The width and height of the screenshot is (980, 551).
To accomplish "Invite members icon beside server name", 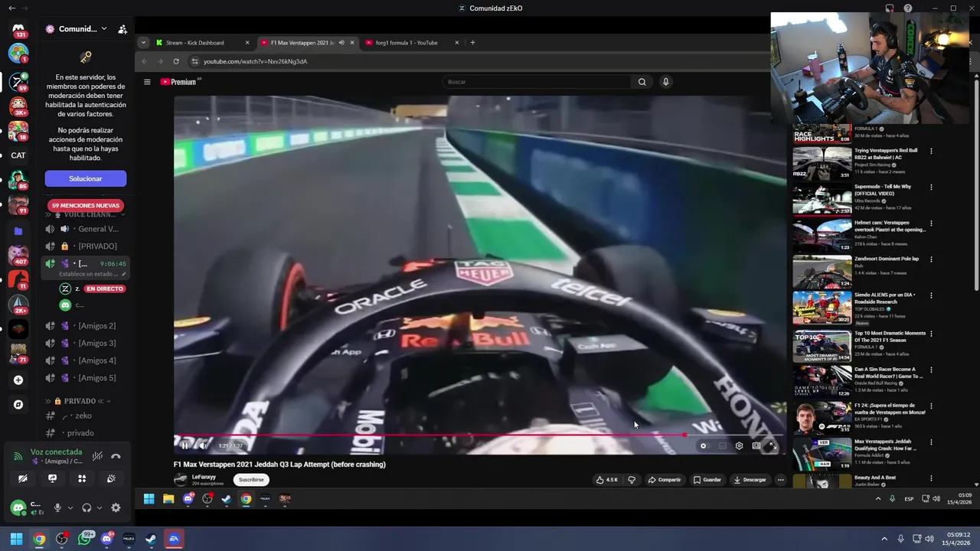I will tap(122, 29).
